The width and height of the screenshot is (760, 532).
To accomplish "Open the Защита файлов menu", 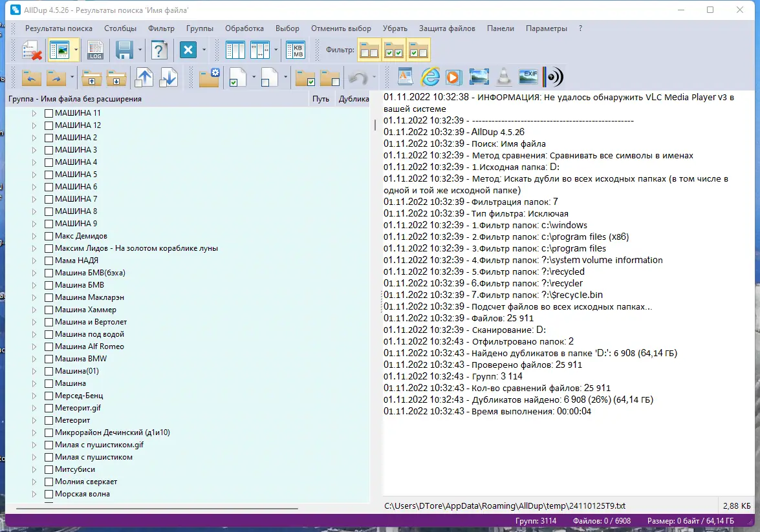I will pos(447,28).
